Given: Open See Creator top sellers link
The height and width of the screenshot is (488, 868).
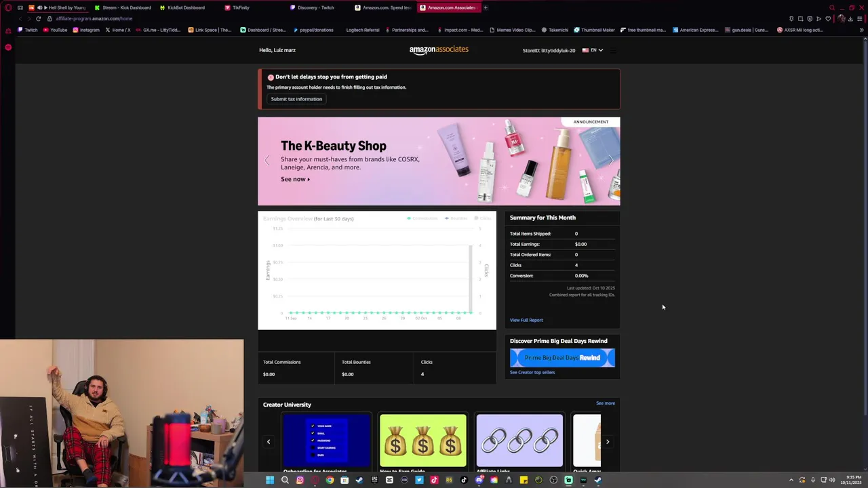Looking at the screenshot, I should point(532,372).
